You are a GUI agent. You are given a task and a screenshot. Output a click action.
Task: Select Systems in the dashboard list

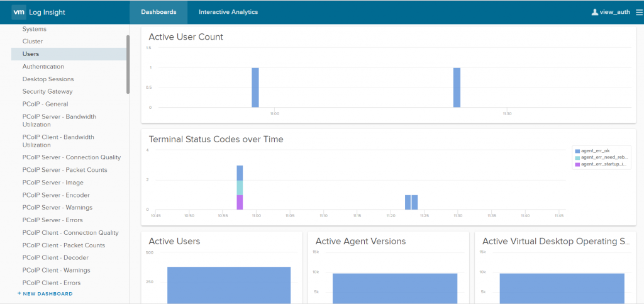pos(35,29)
